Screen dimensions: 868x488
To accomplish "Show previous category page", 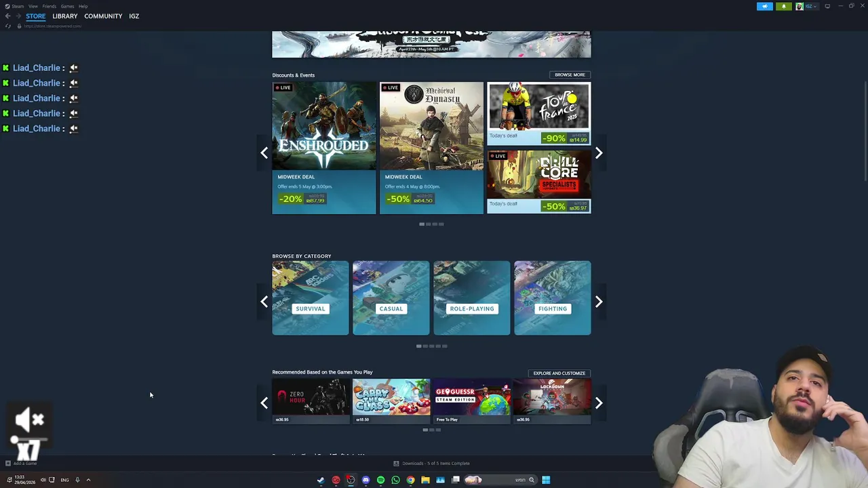I will tap(264, 302).
